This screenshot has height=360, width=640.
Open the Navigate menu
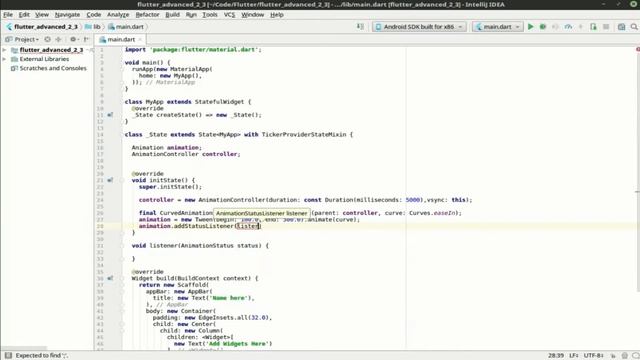(x=67, y=15)
